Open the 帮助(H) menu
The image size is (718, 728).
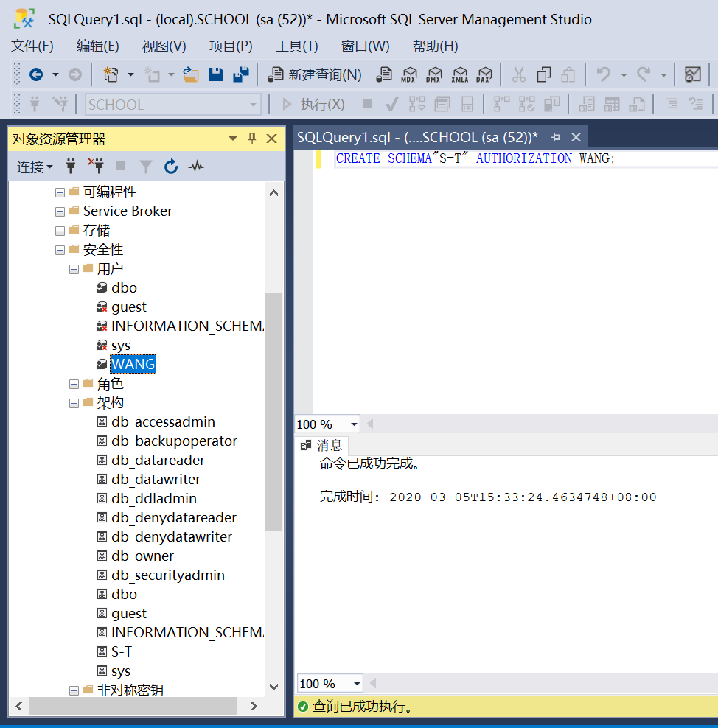point(435,46)
